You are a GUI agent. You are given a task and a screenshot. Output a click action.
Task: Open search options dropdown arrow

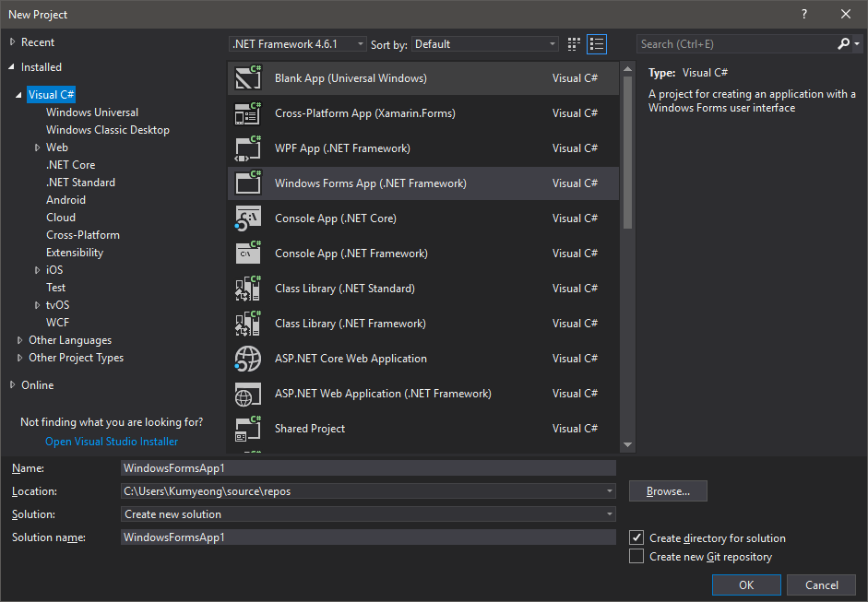click(x=857, y=43)
